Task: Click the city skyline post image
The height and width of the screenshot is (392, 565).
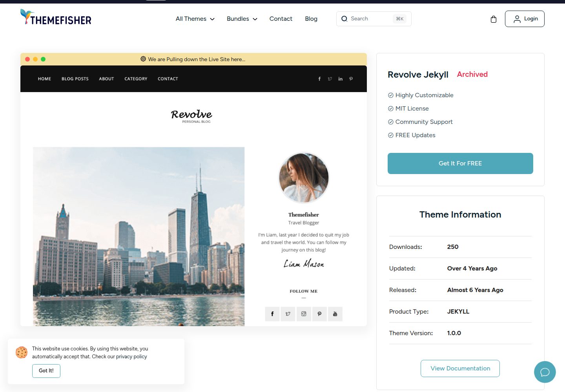Action: click(x=139, y=236)
